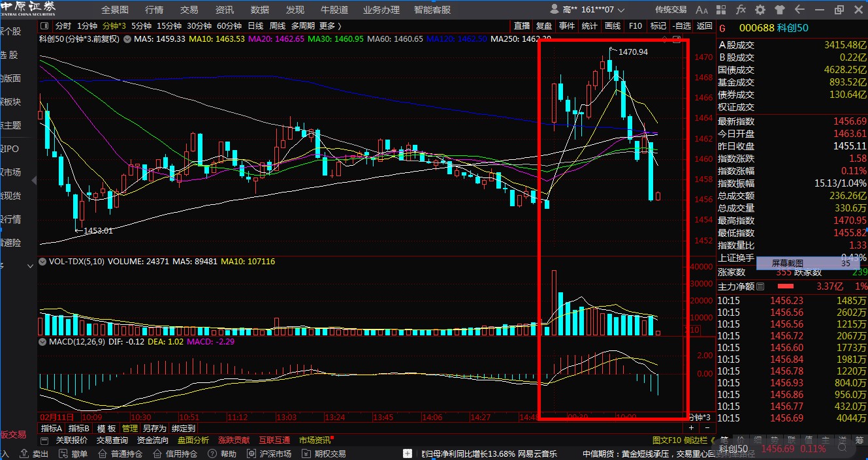The width and height of the screenshot is (868, 460).
Task: Click the list icon next to 主力净额
Action: click(760, 286)
